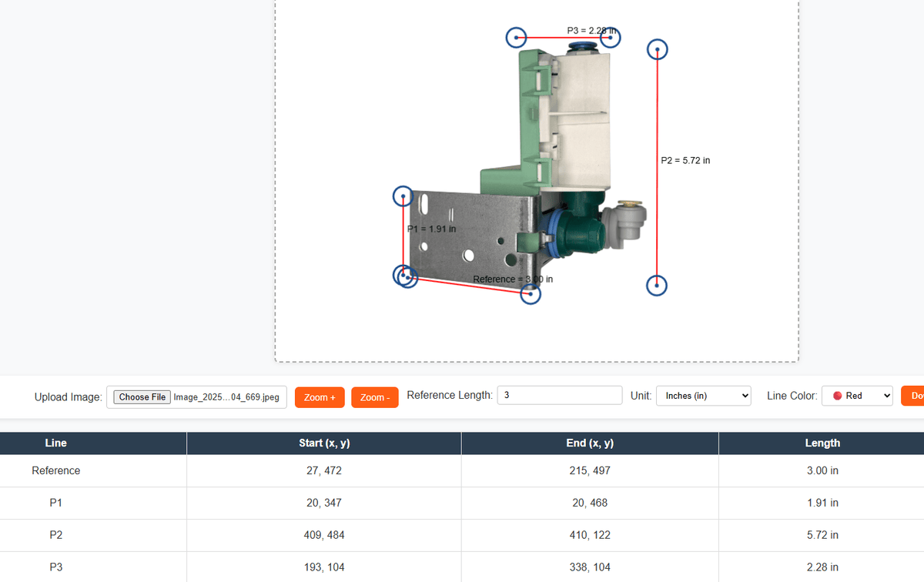
Task: Click the right endpoint handle of line P3
Action: [611, 37]
